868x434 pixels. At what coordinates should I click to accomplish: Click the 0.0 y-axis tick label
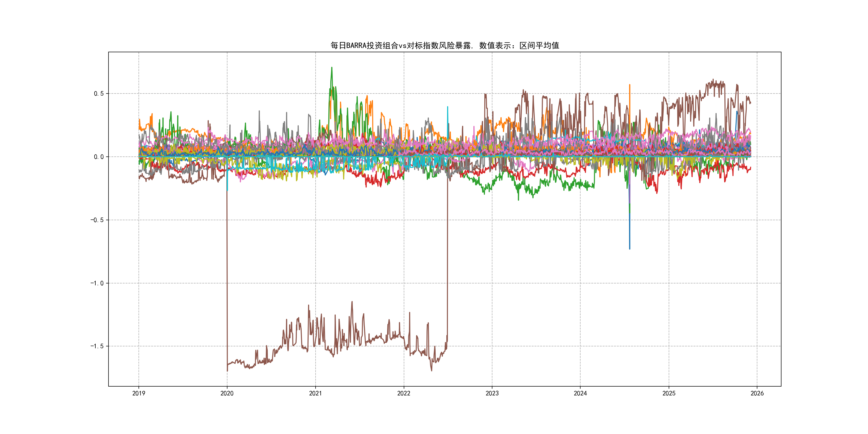click(99, 157)
